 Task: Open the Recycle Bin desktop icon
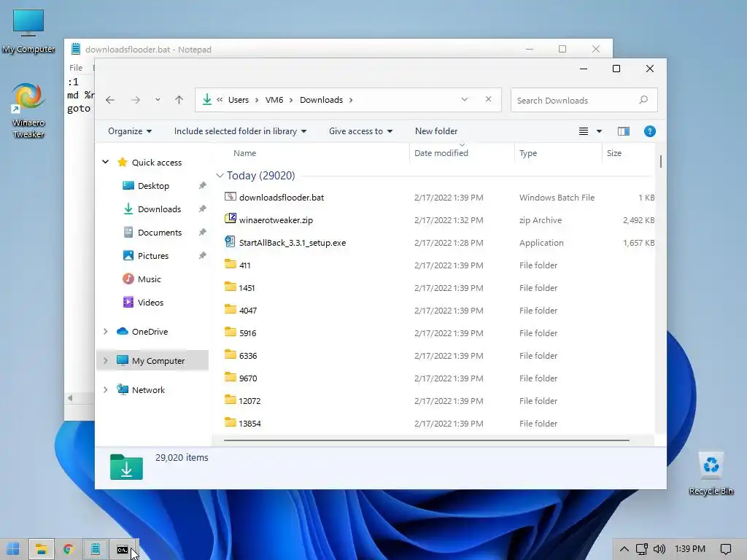(x=711, y=474)
